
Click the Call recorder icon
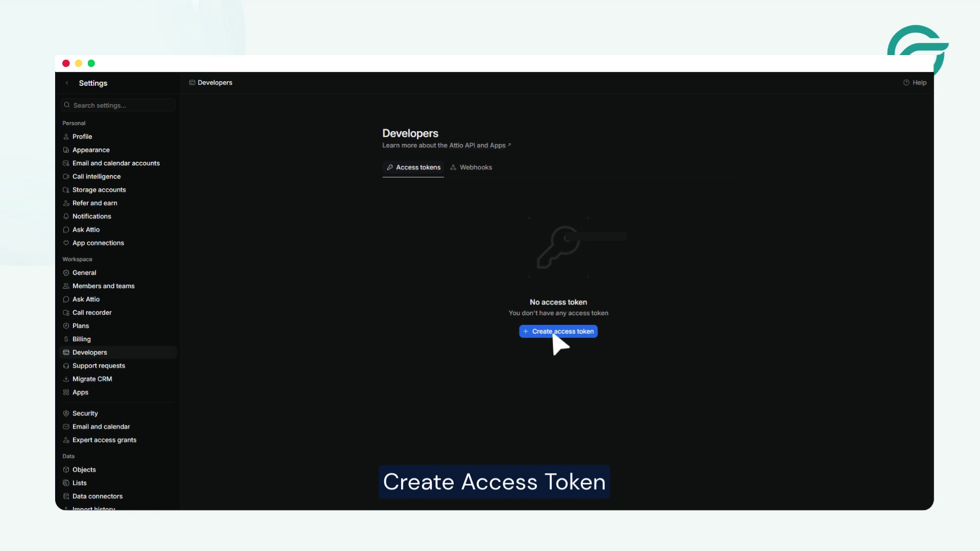[66, 313]
